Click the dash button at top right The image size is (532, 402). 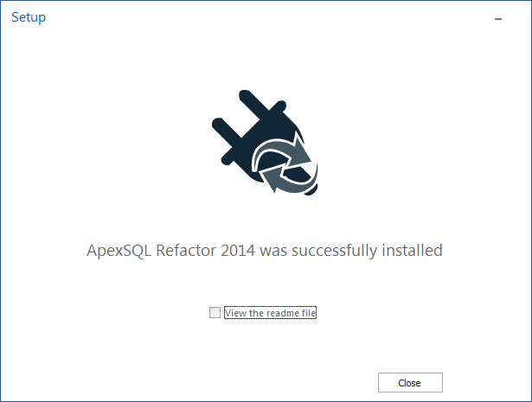(x=498, y=19)
